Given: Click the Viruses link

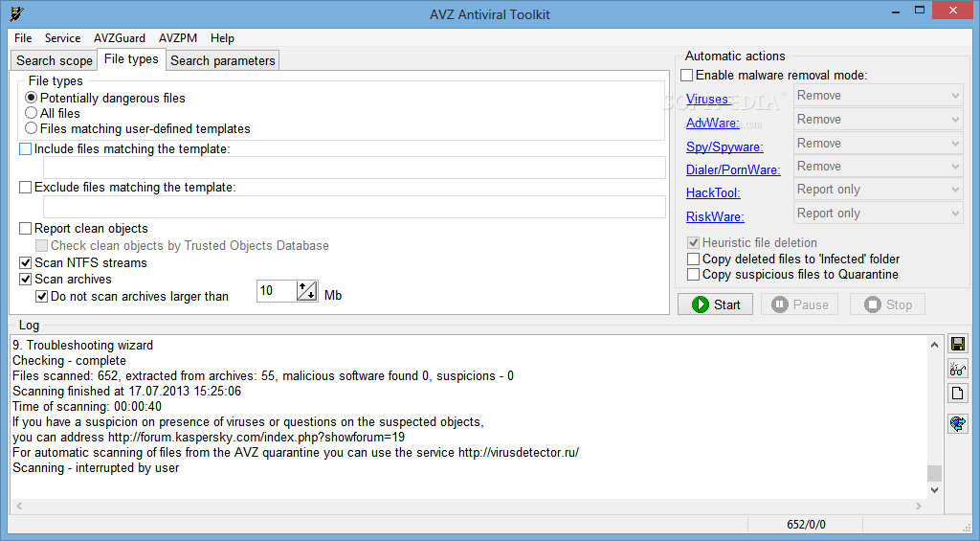Looking at the screenshot, I should coord(708,100).
